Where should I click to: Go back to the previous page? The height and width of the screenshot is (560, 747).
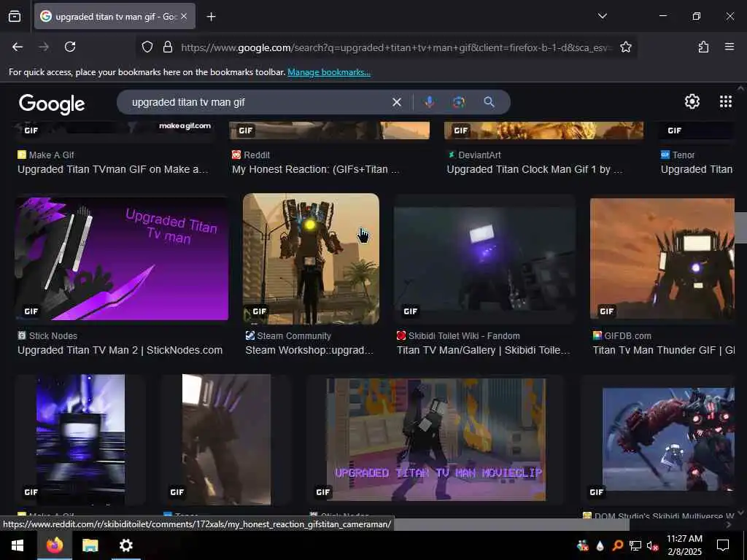pyautogui.click(x=18, y=47)
